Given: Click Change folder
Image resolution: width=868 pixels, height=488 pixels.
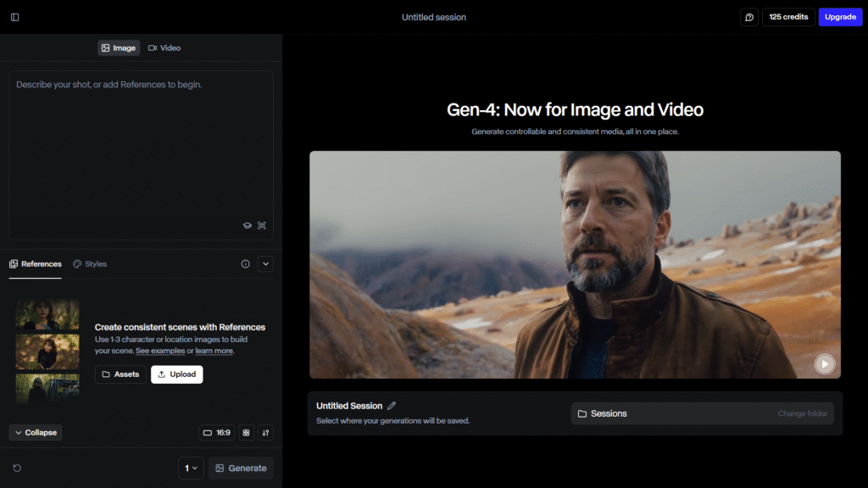Looking at the screenshot, I should point(802,413).
